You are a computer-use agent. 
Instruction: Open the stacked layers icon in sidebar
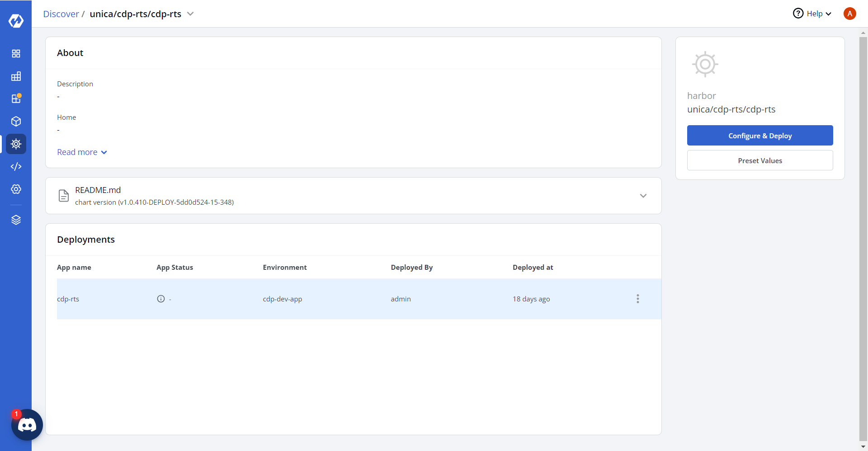[x=16, y=220]
